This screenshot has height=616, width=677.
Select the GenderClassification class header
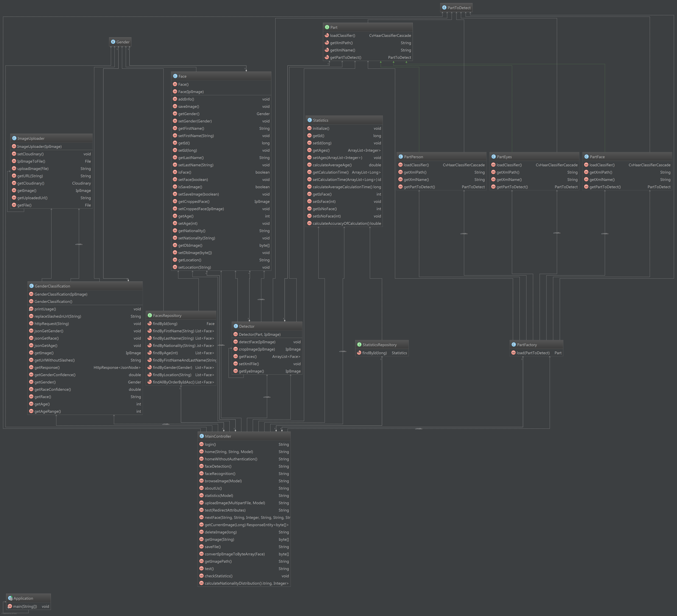point(52,286)
